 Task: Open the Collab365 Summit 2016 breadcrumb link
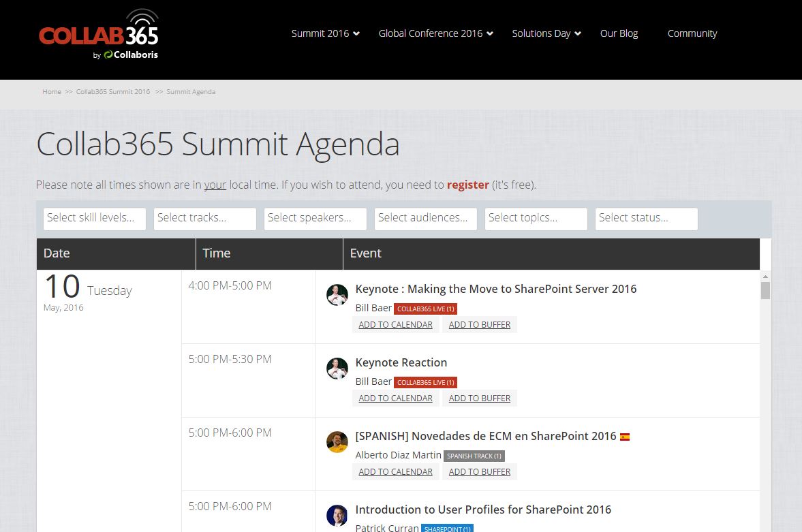tap(113, 91)
